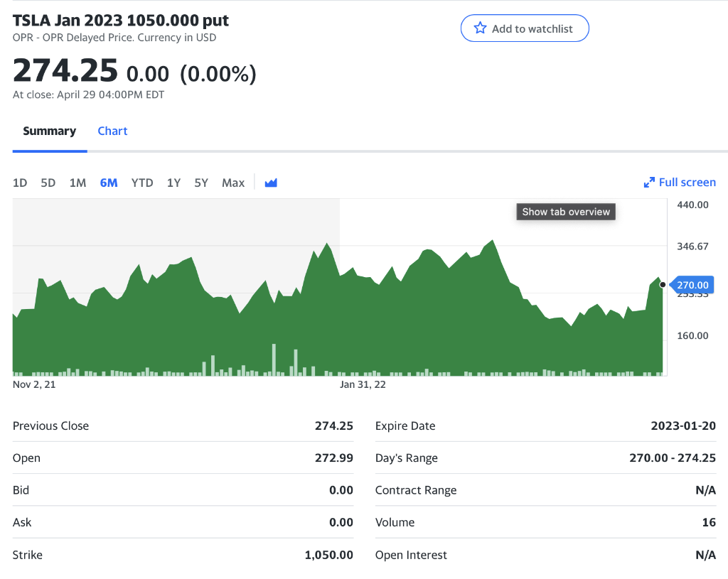Toggle the 5Y chart view
Image resolution: width=728 pixels, height=579 pixels.
click(x=201, y=183)
